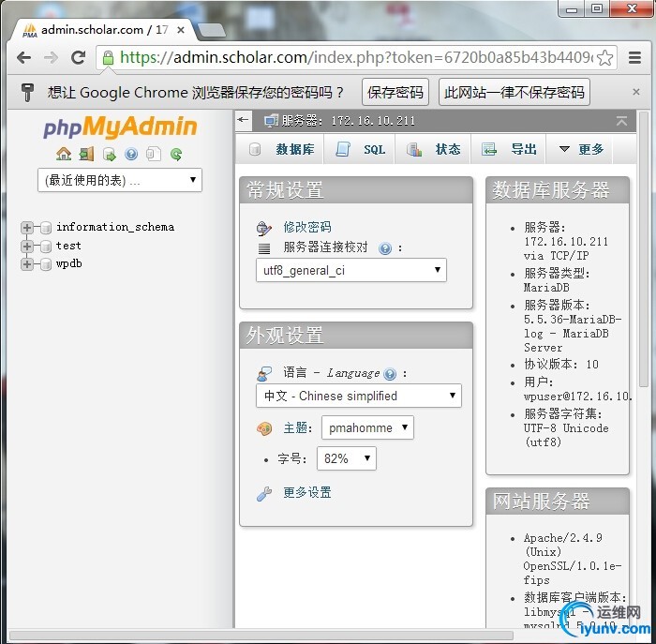Viewport: 656px width, 644px height.
Task: Open the utf8_general_ci collation dropdown
Action: click(351, 270)
